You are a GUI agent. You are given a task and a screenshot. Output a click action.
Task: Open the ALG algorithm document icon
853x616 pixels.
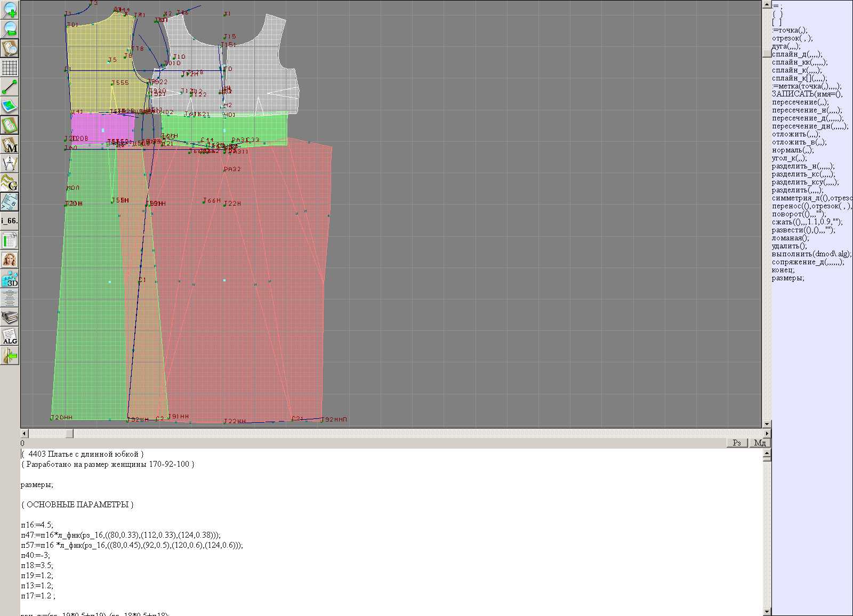tap(10, 336)
